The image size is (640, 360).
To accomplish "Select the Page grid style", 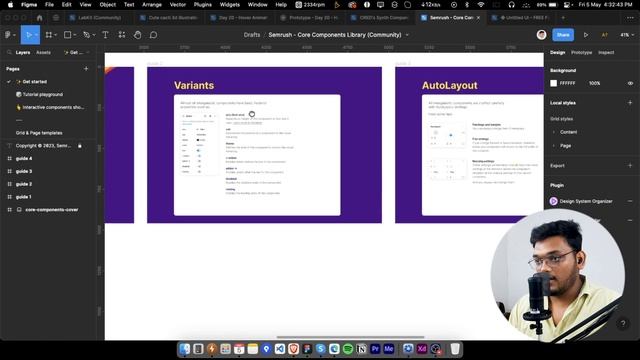I will [565, 146].
